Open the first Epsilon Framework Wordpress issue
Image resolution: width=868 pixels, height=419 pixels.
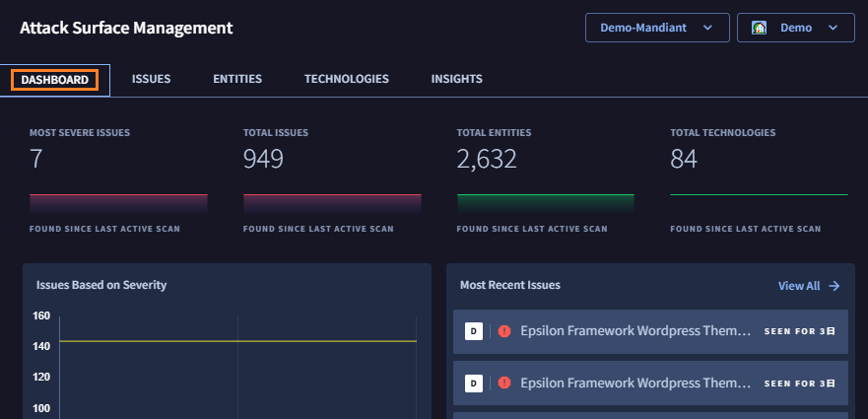pyautogui.click(x=635, y=331)
